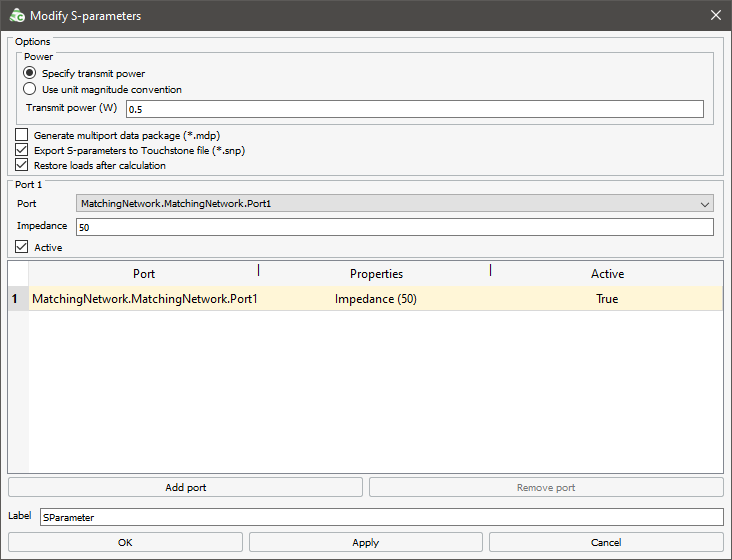The height and width of the screenshot is (560, 732).
Task: Click the Properties column header
Action: click(x=376, y=274)
